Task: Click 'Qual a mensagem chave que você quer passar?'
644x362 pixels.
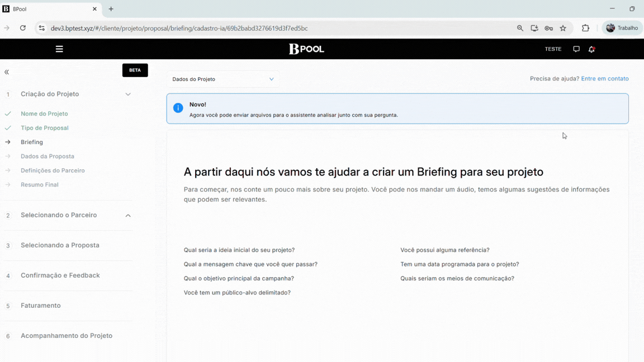Action: (250, 264)
